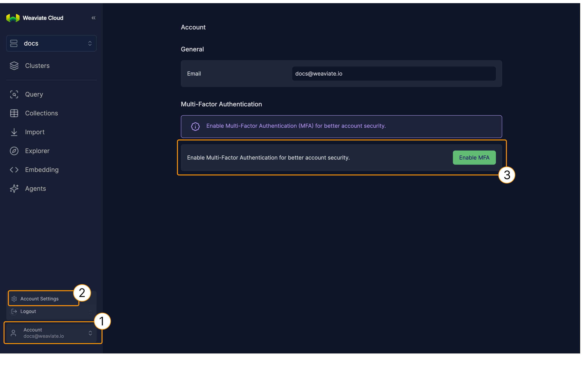588x367 pixels.
Task: Click the Enable MFA button
Action: (x=474, y=158)
